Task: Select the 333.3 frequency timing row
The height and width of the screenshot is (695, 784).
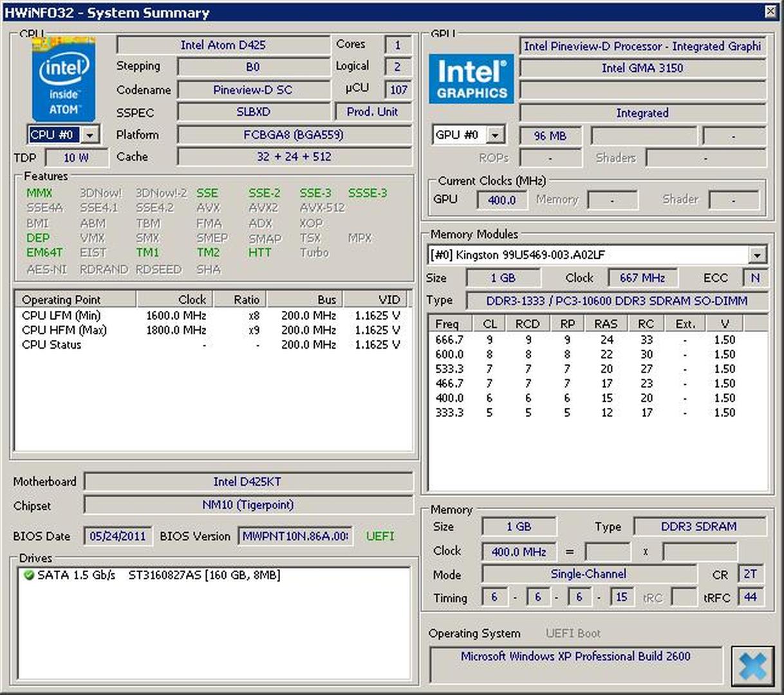Action: click(597, 413)
